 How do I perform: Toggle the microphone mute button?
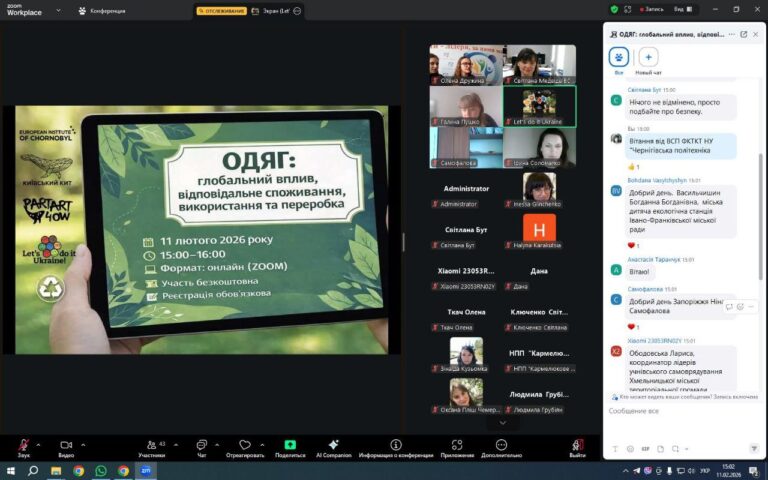[23, 445]
